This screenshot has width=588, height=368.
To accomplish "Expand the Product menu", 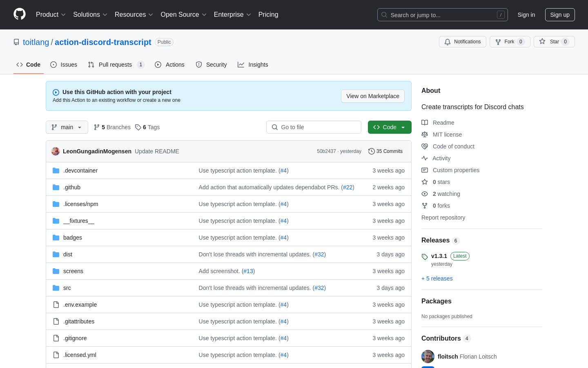I will pos(51,15).
